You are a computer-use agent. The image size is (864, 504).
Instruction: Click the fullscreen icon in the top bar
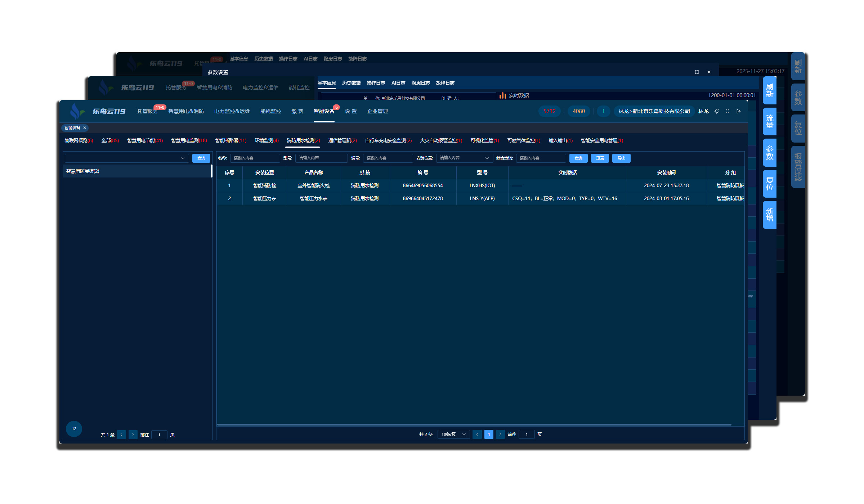tap(728, 111)
